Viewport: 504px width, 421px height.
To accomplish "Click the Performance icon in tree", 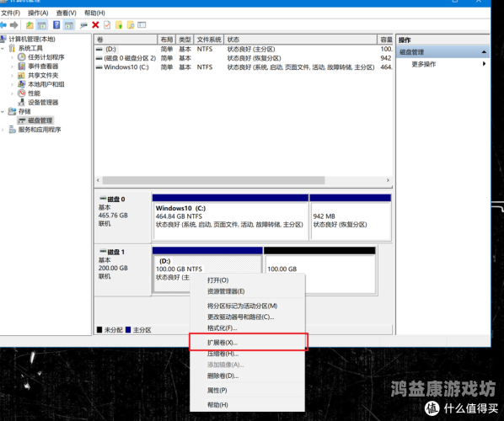I will pos(22,93).
